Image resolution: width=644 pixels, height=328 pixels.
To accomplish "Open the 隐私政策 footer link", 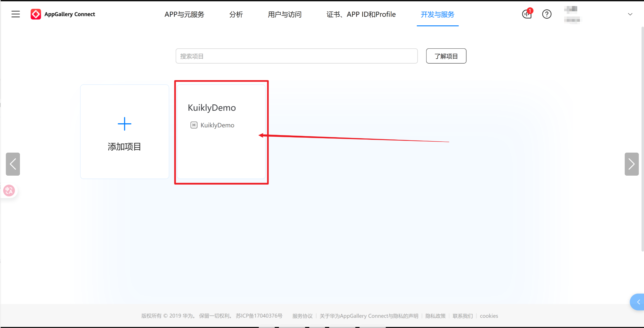I will [x=435, y=316].
